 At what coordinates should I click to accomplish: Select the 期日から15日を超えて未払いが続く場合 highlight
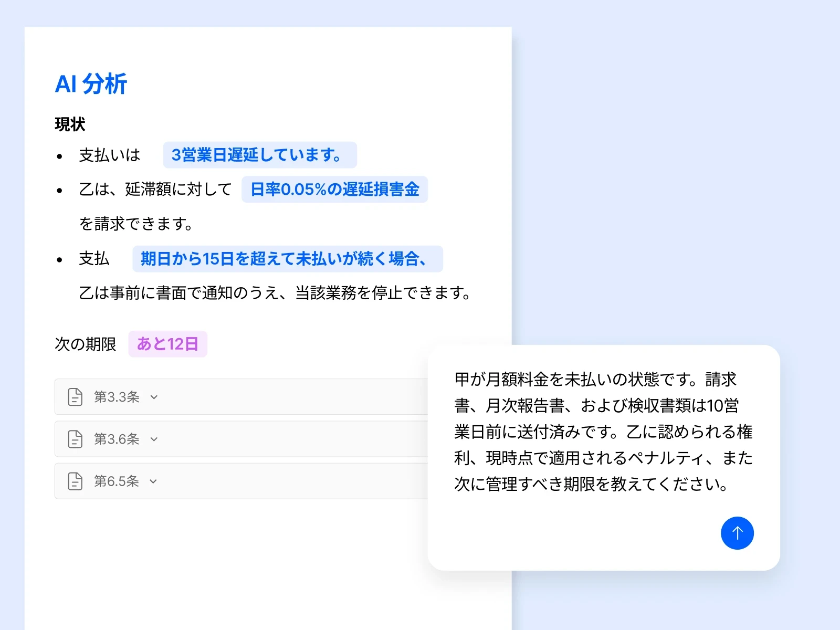(x=288, y=259)
